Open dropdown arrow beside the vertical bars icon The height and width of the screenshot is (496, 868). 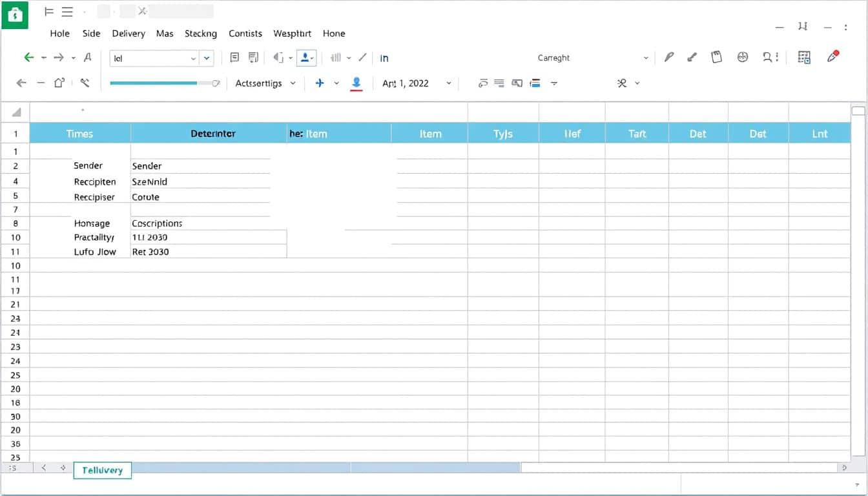tap(349, 57)
